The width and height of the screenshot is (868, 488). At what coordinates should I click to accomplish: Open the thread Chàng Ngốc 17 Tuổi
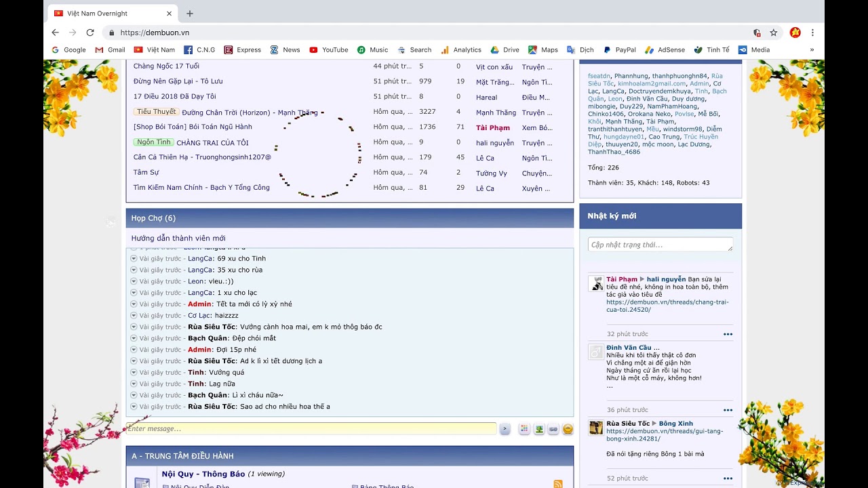(x=166, y=66)
